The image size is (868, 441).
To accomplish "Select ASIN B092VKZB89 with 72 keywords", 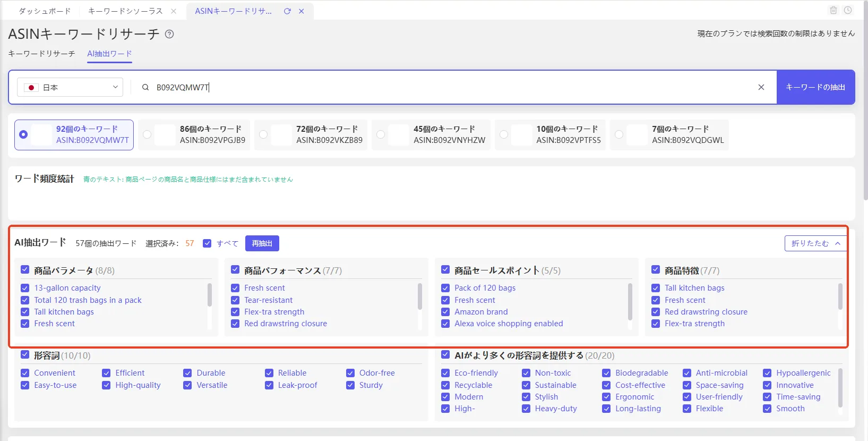I will point(311,135).
